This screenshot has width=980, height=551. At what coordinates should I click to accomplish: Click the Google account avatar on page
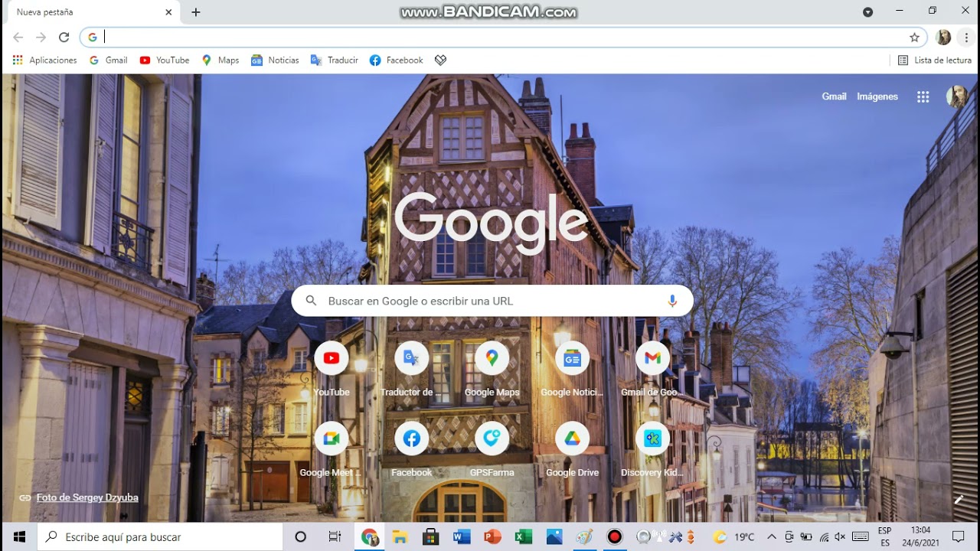956,96
